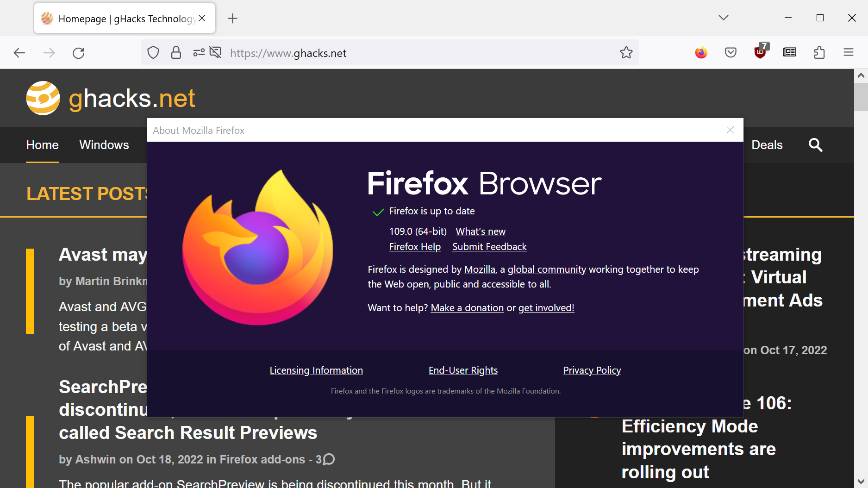Open the Firefox Help link
This screenshot has height=488, width=868.
tap(415, 247)
